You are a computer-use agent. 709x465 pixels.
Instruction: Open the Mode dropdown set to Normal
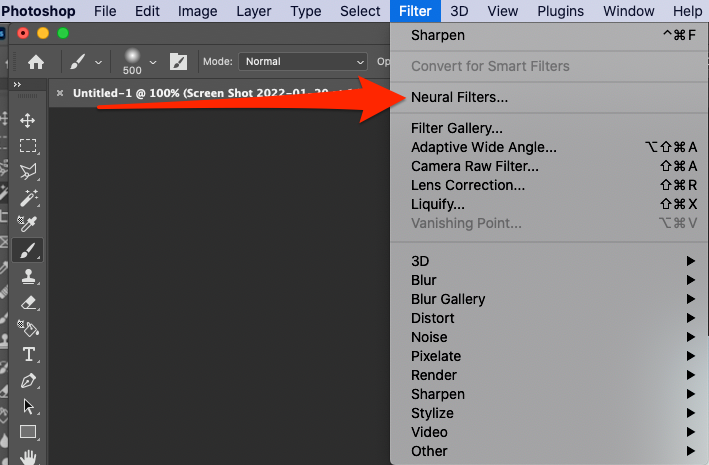click(303, 62)
